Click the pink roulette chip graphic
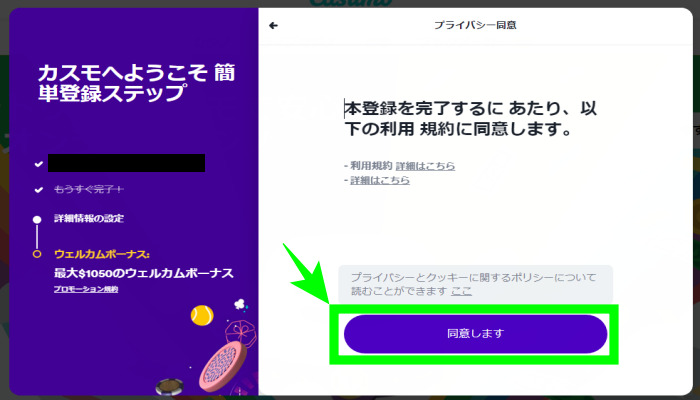 222,360
